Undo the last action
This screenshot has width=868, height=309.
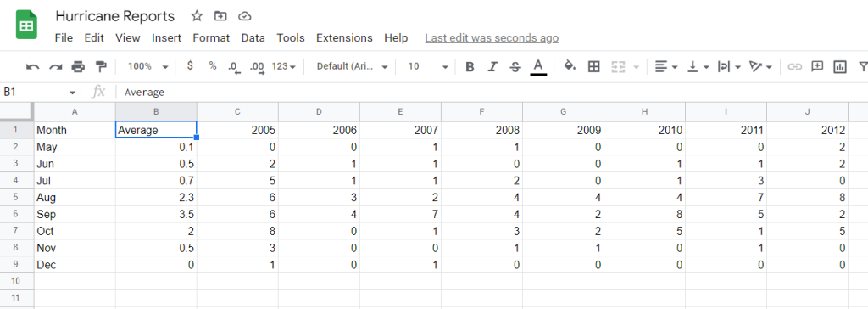tap(33, 66)
